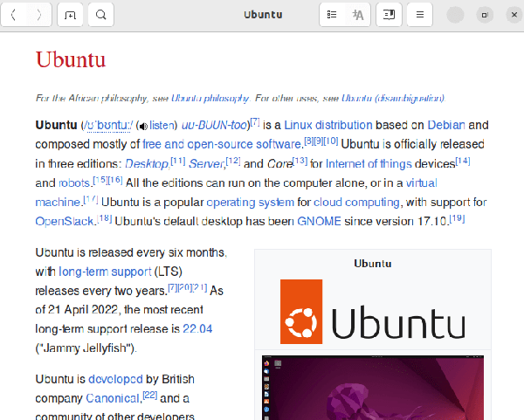Follow the virtual machine link
Image resolution: width=524 pixels, height=420 pixels.
422,183
